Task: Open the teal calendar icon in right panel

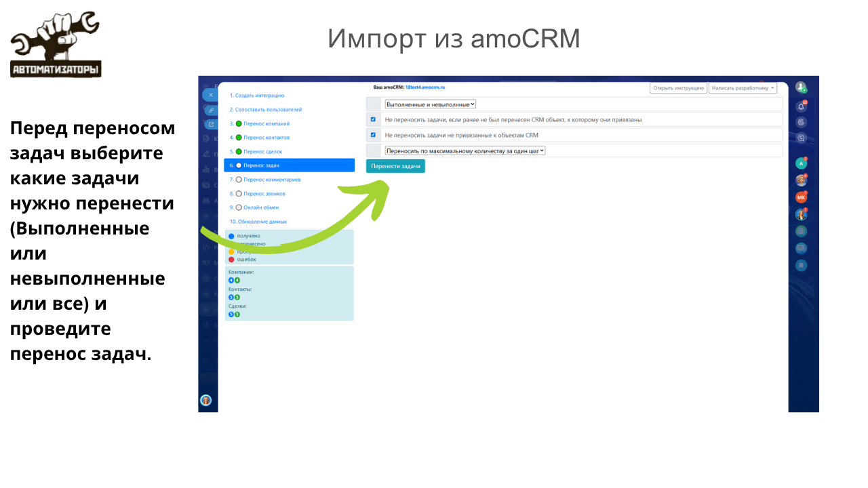Action: (802, 231)
